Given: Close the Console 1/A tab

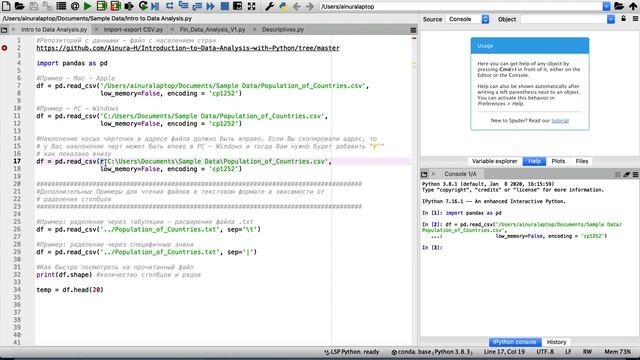Looking at the screenshot, I should pyautogui.click(x=433, y=174).
